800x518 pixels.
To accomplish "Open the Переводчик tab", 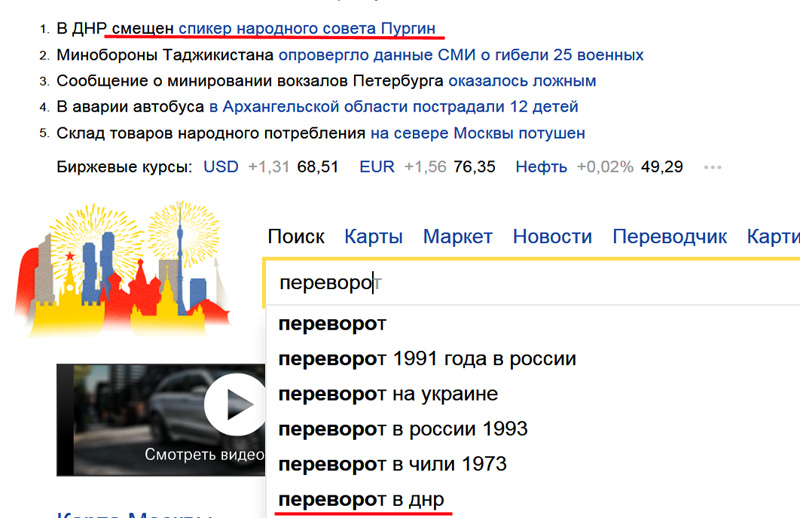I will [x=669, y=236].
